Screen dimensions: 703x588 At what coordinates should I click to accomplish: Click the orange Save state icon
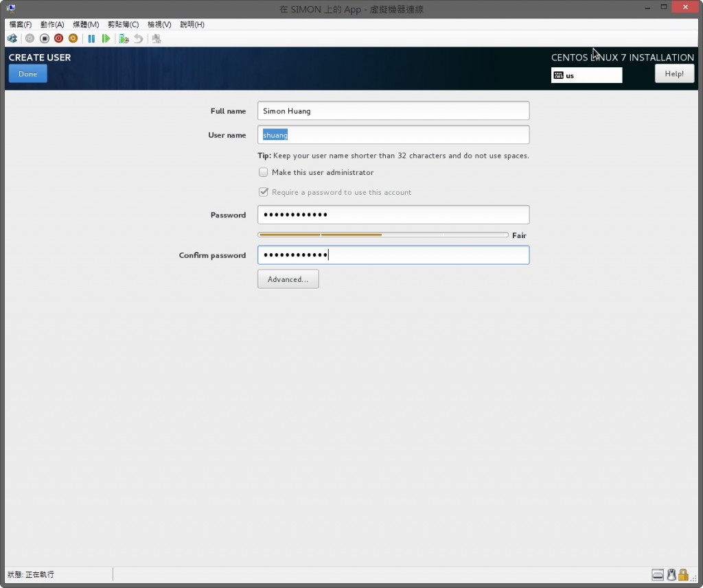click(x=73, y=38)
